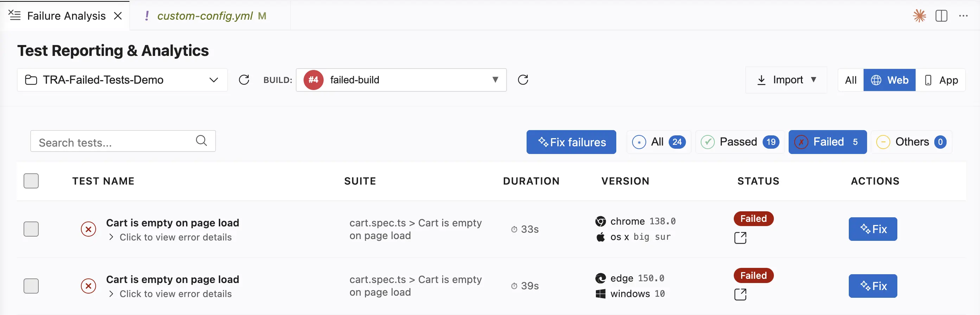Click the clock icon beside 33s
Image resolution: width=980 pixels, height=315 pixels.
(x=514, y=230)
